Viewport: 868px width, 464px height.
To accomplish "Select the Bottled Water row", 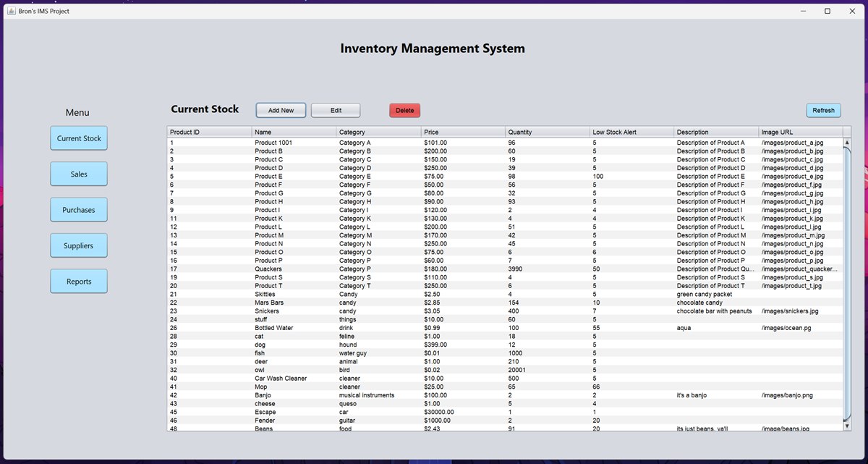I will (x=505, y=328).
